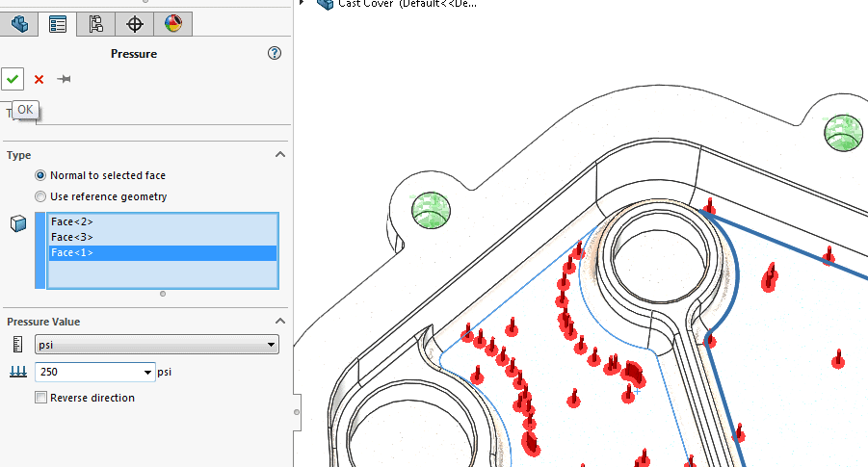Collapse the Type section
The height and width of the screenshot is (467, 868).
pos(280,155)
